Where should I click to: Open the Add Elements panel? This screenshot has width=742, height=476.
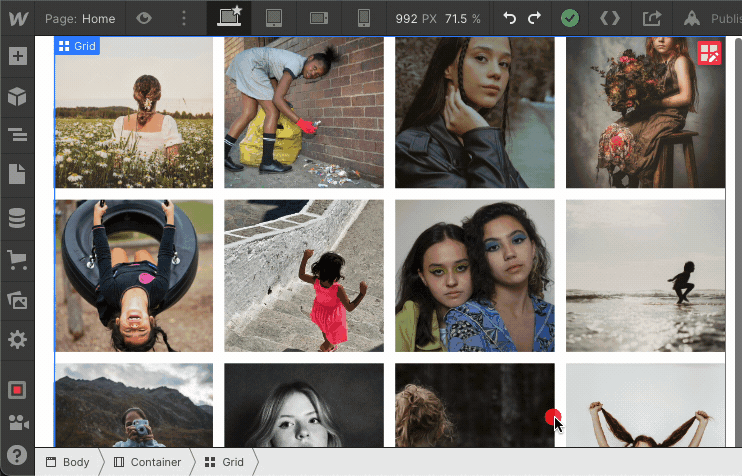[x=17, y=56]
